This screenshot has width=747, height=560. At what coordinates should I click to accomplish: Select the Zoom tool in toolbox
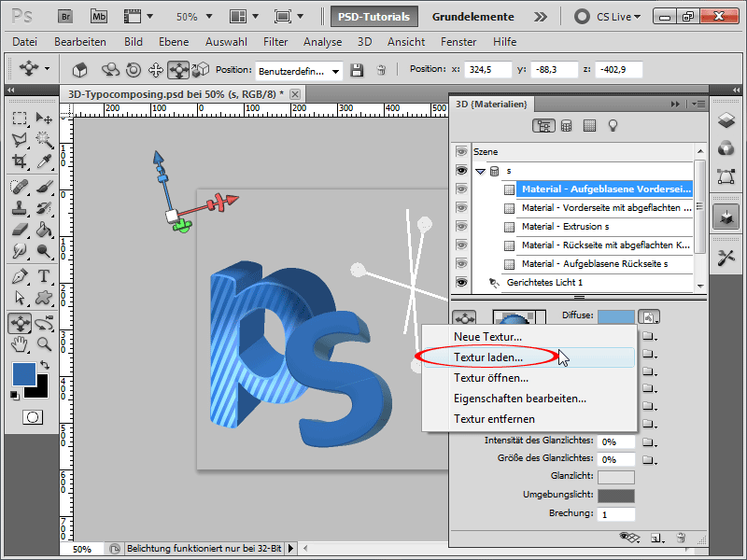[44, 344]
